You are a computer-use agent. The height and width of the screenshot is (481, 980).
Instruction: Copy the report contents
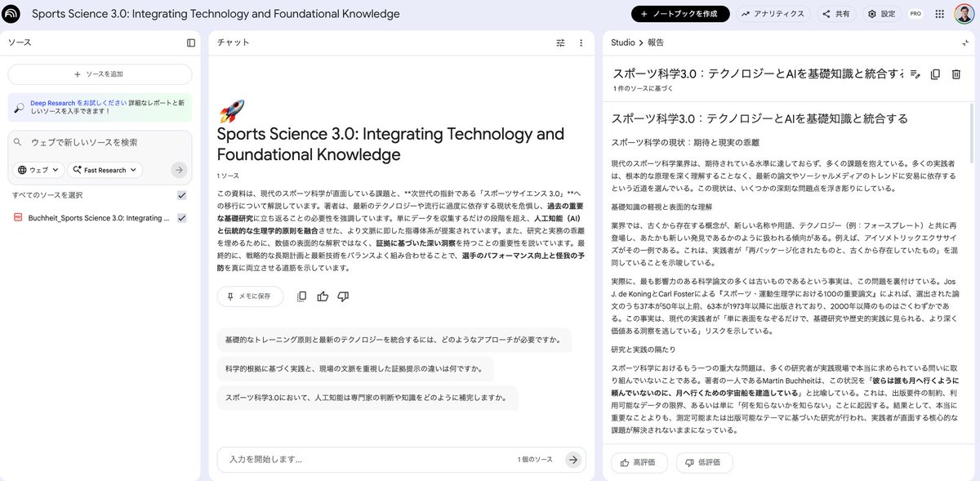coord(935,74)
